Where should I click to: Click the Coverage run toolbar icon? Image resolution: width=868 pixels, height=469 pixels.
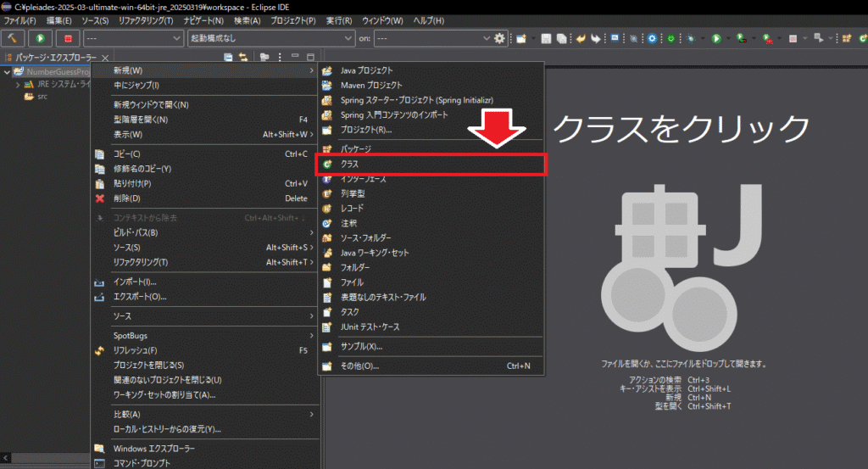742,38
